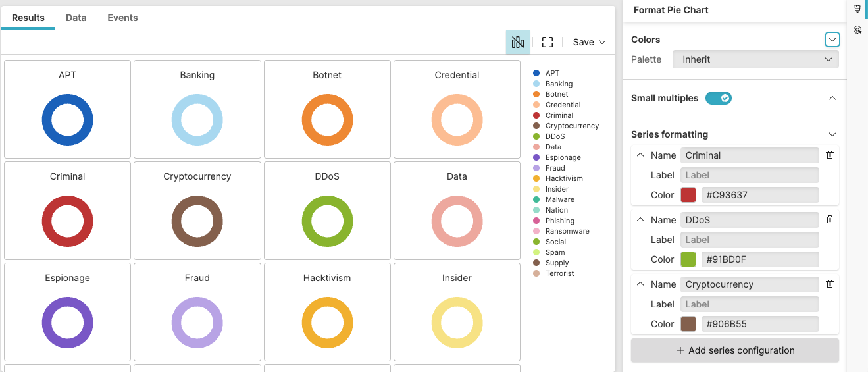Click the Credential donut chart
This screenshot has width=868, height=372.
(457, 120)
